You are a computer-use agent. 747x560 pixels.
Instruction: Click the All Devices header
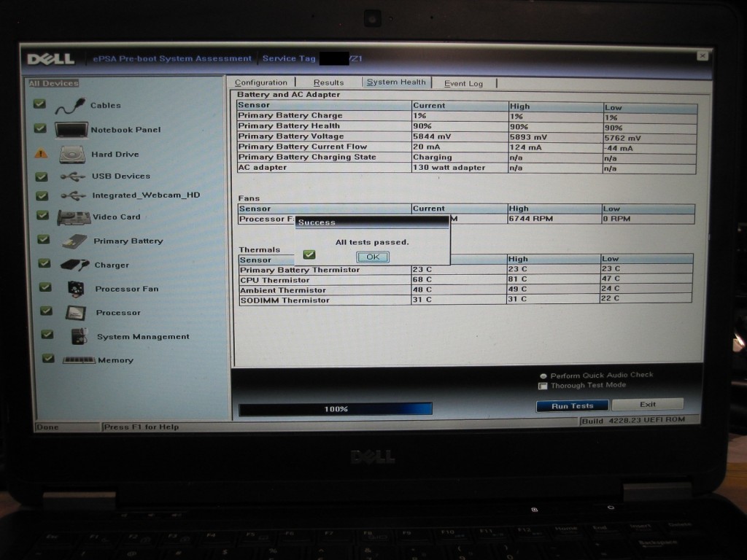[x=53, y=83]
